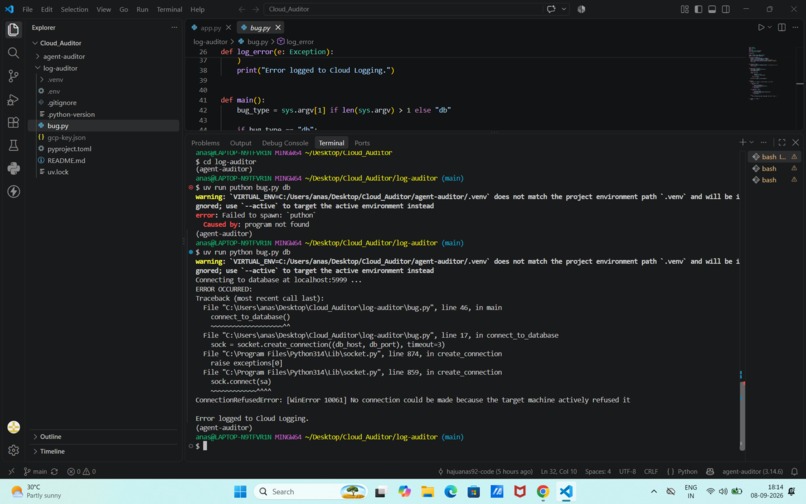Maximize the terminal panel size
806x504 pixels.
point(782,142)
